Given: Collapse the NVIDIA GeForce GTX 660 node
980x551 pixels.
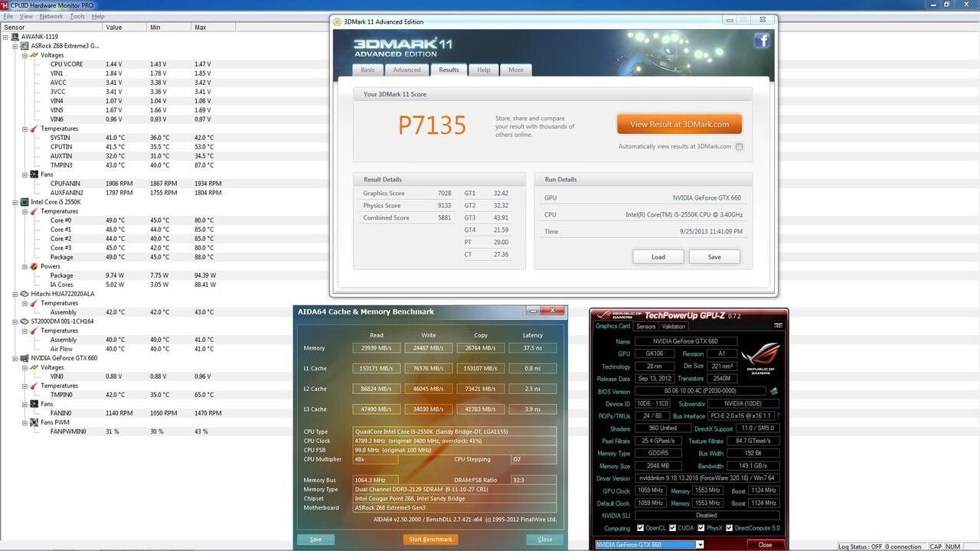Looking at the screenshot, I should [x=15, y=358].
